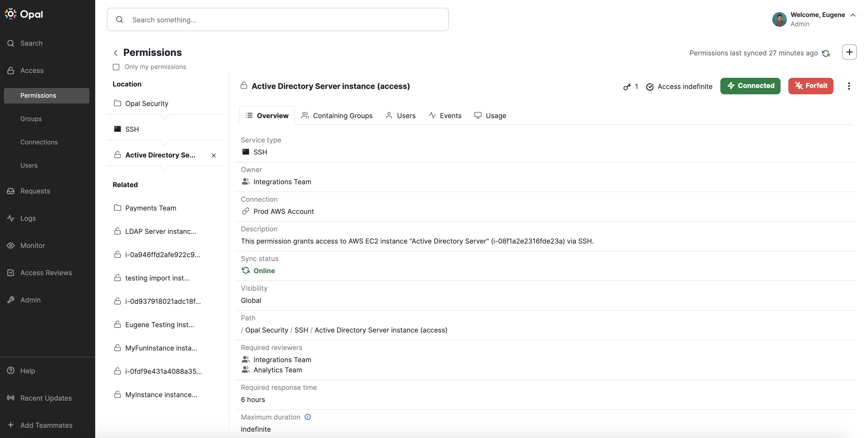Click the magnifier icon in search bar
Image resolution: width=868 pixels, height=438 pixels.
click(119, 19)
